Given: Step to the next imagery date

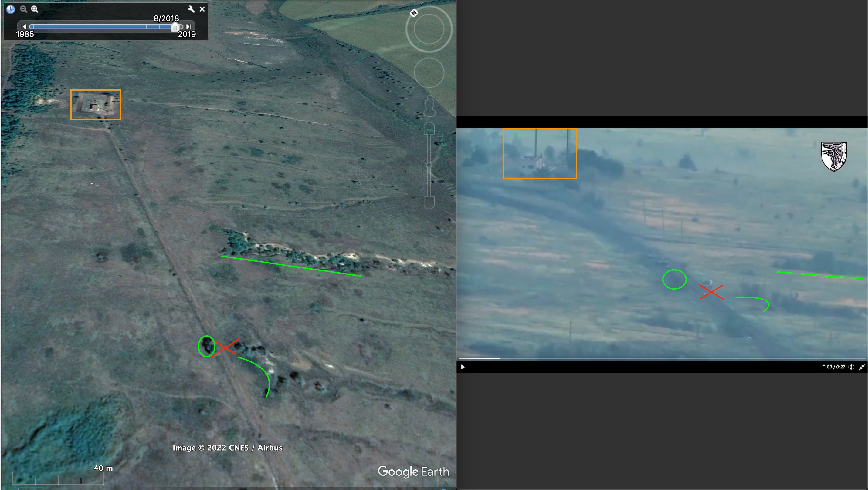Looking at the screenshot, I should click(x=188, y=26).
